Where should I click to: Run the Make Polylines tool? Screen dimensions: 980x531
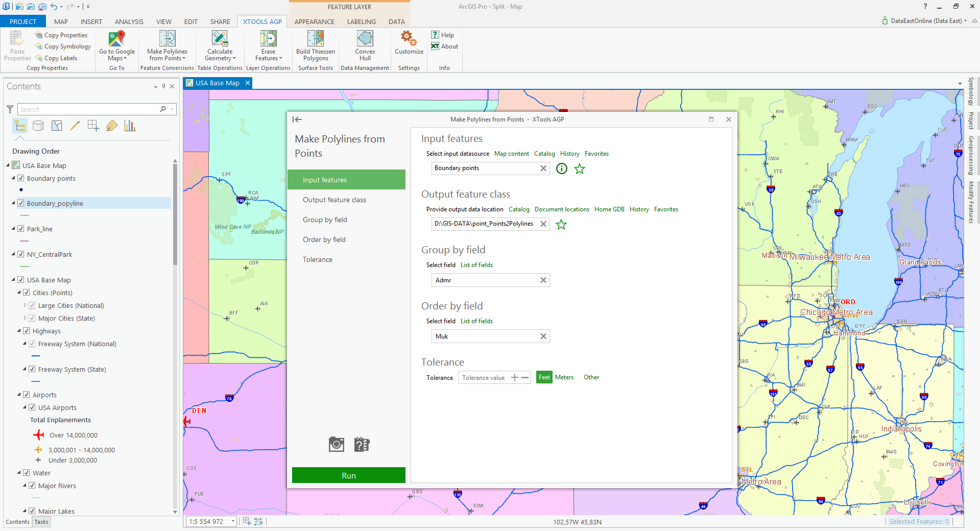[349, 475]
